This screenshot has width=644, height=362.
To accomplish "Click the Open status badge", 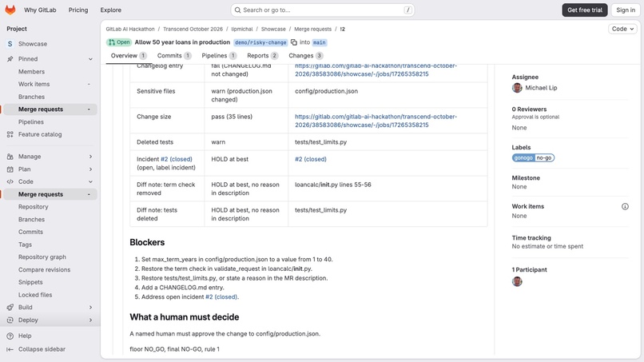I will click(x=119, y=42).
